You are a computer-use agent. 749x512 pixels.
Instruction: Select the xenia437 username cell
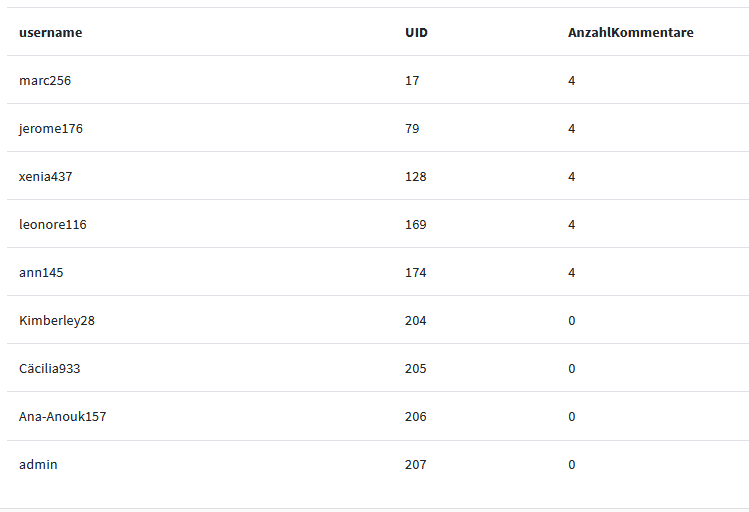[45, 177]
